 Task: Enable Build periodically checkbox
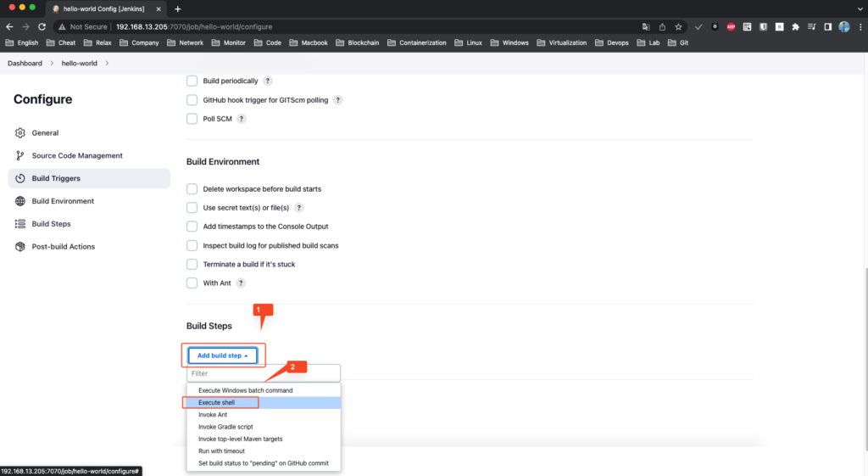point(192,81)
